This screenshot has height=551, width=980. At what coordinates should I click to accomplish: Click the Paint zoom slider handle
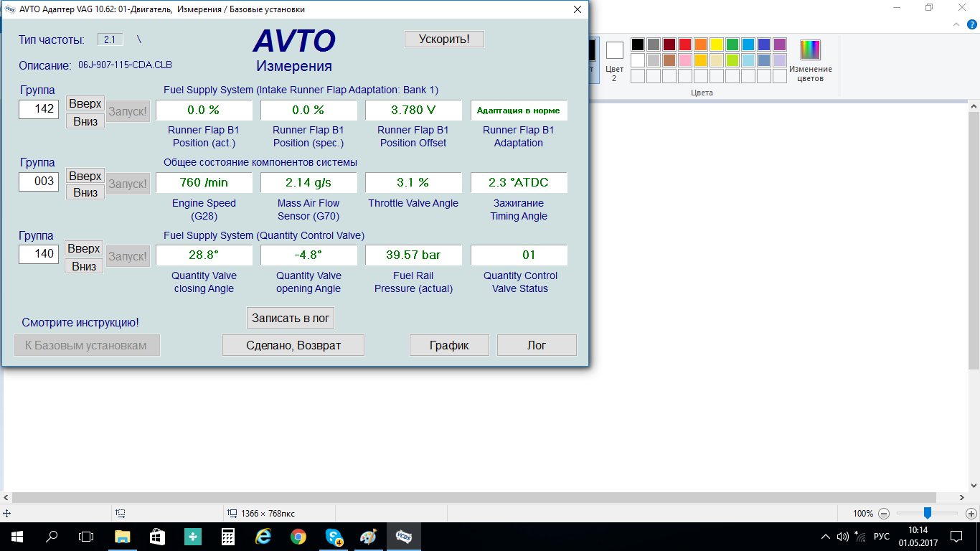coord(928,513)
